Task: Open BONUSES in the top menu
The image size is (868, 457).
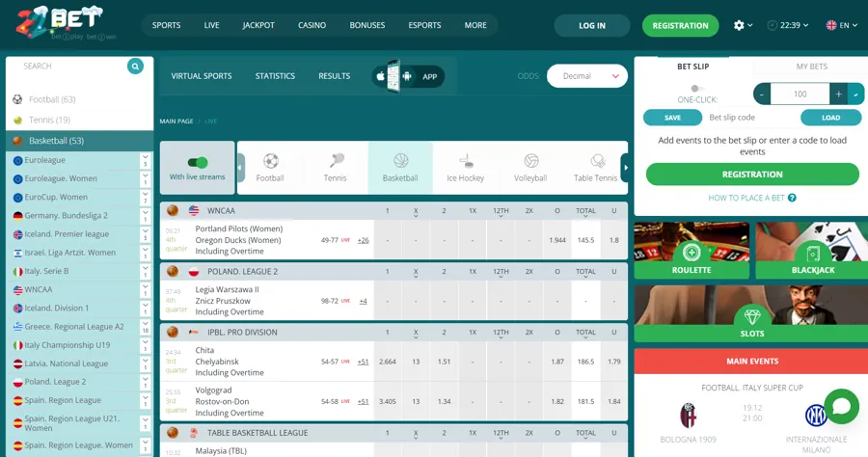Action: point(367,25)
